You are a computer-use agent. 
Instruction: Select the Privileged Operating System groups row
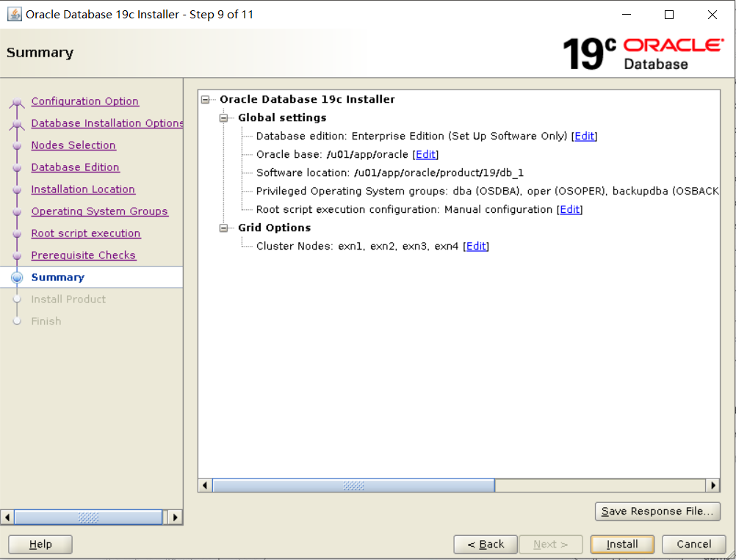487,192
